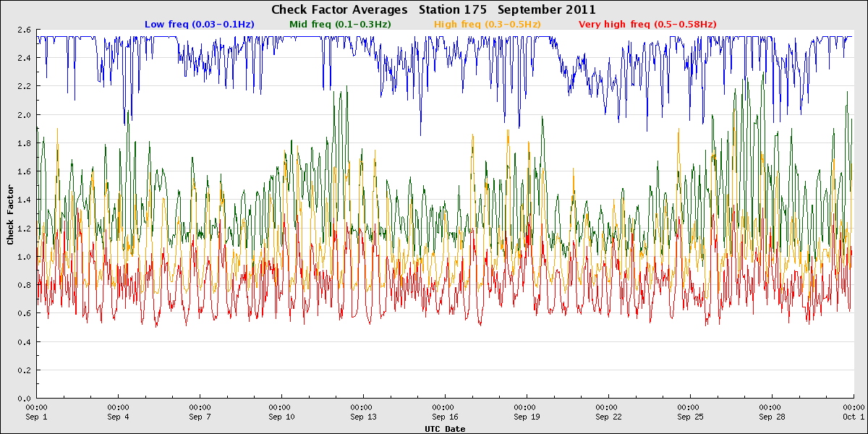
Task: Click the 2.6 value on y-axis
Action: coord(25,30)
